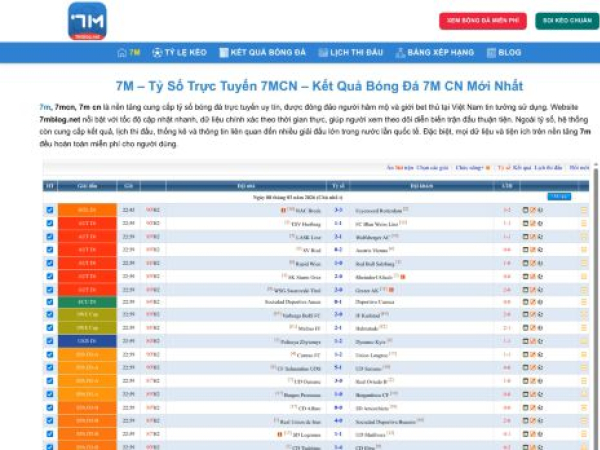Image resolution: width=600 pixels, height=450 pixels.
Task: Click the soccer ball icon beside Tỷ Lệ Kèo
Action: (157, 53)
